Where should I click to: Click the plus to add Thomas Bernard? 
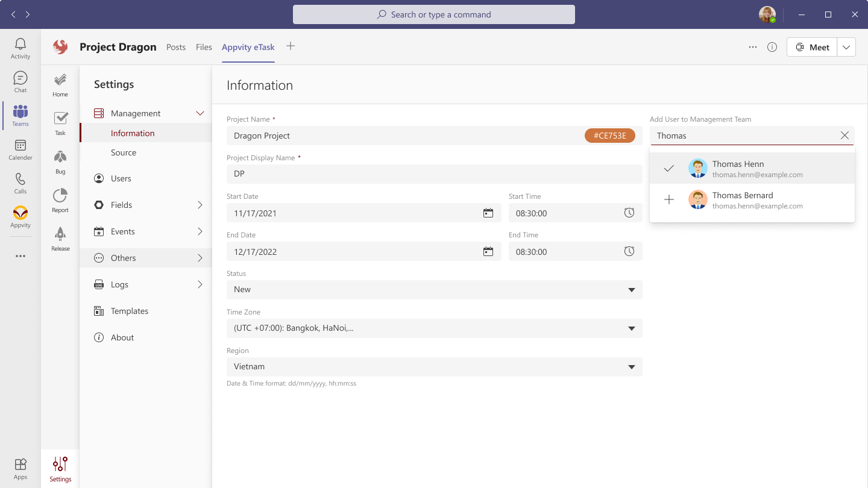[668, 200]
